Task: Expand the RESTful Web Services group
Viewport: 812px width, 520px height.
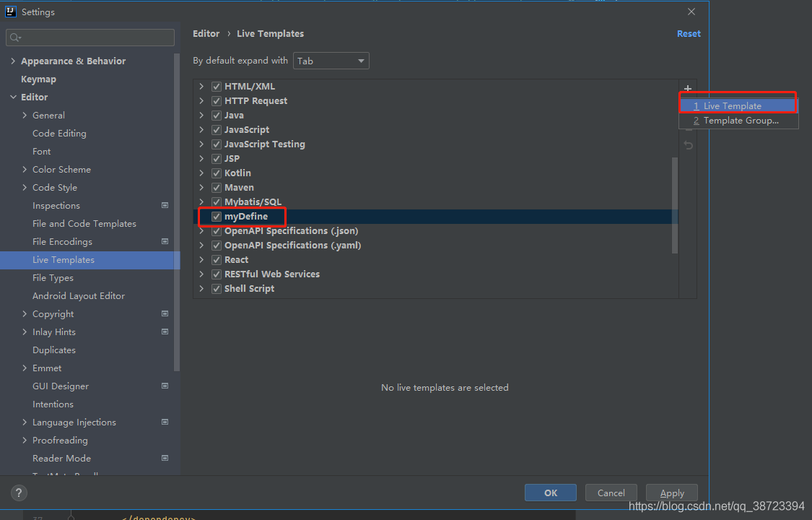Action: (202, 274)
